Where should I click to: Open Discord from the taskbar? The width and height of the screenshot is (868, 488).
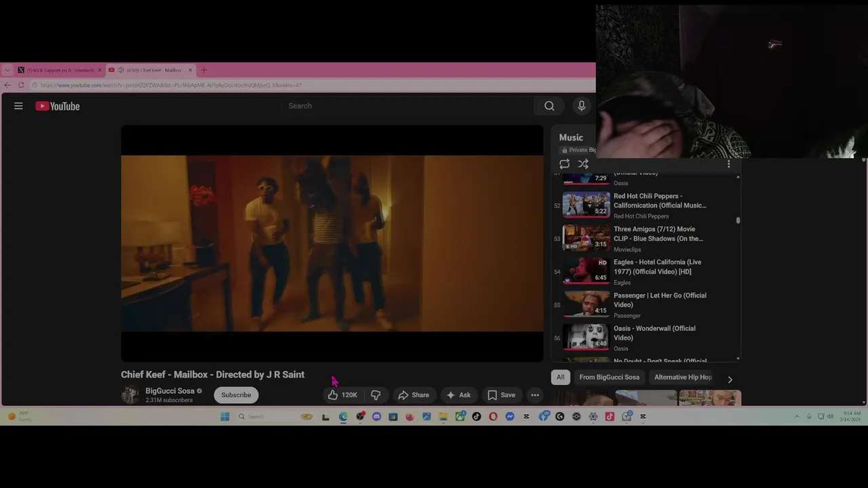(x=376, y=417)
